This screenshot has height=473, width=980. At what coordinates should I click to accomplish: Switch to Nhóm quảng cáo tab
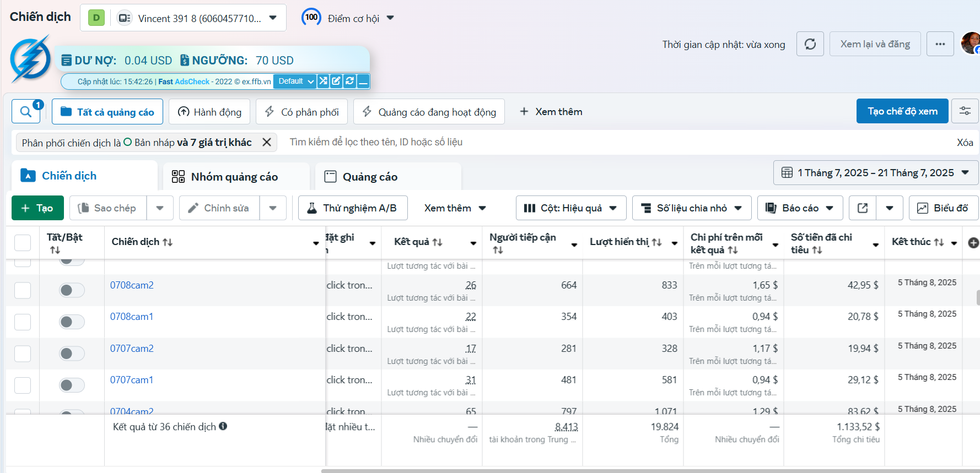[236, 177]
